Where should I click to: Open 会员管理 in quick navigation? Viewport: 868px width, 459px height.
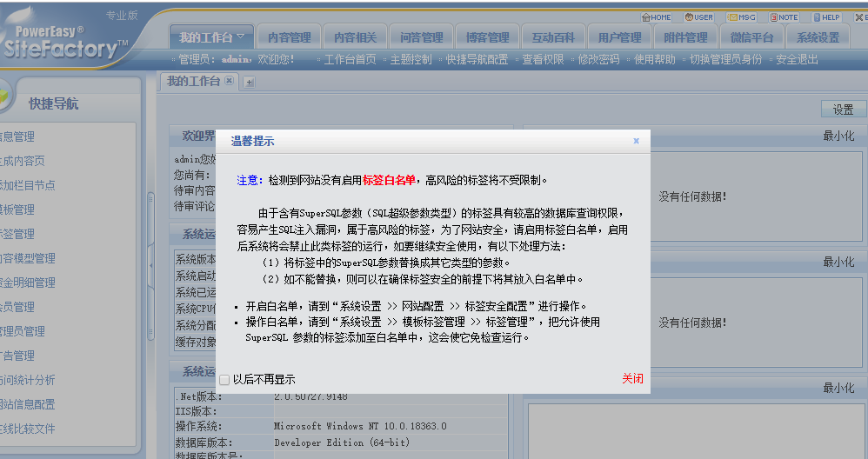(x=17, y=307)
